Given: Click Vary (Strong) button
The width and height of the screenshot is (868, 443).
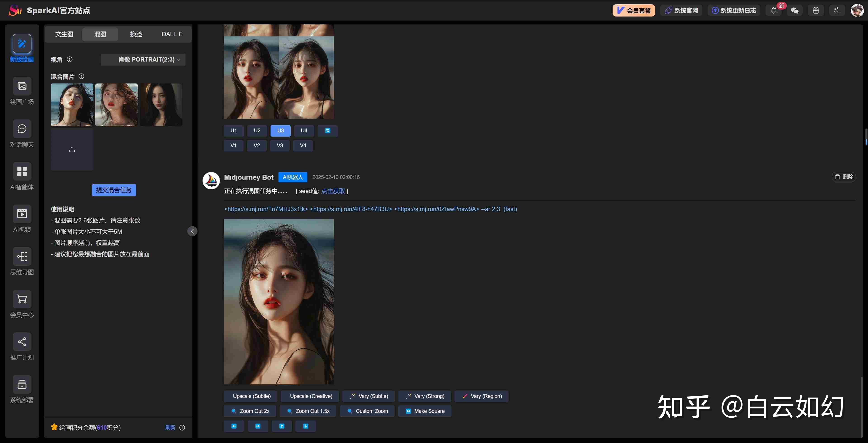Looking at the screenshot, I should 425,396.
